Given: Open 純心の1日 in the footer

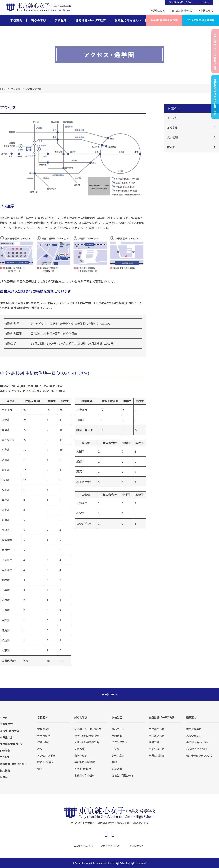Looking at the screenshot, I should pyautogui.click(x=118, y=729).
